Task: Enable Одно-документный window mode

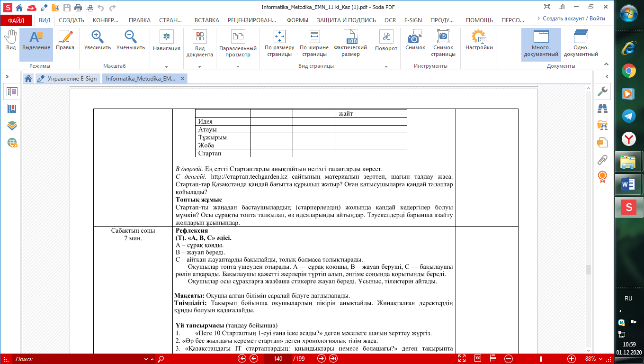Action: pyautogui.click(x=581, y=44)
